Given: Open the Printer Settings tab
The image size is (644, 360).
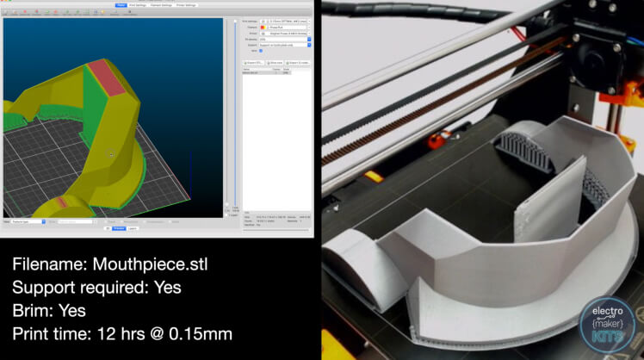Looking at the screenshot, I should point(186,5).
